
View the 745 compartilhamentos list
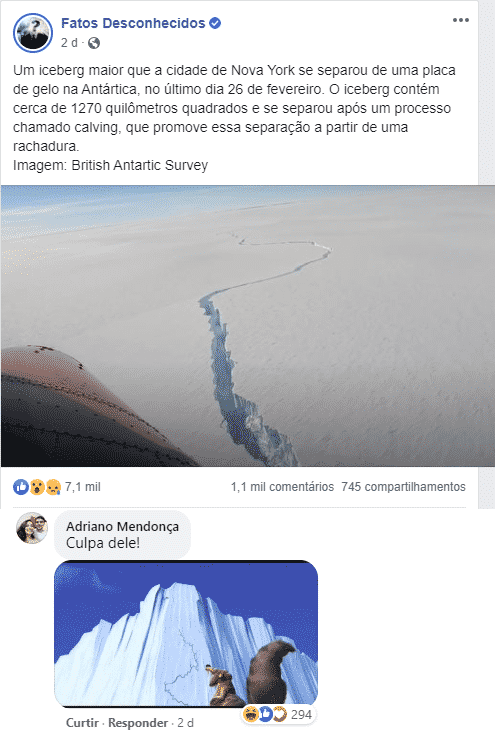(x=404, y=487)
